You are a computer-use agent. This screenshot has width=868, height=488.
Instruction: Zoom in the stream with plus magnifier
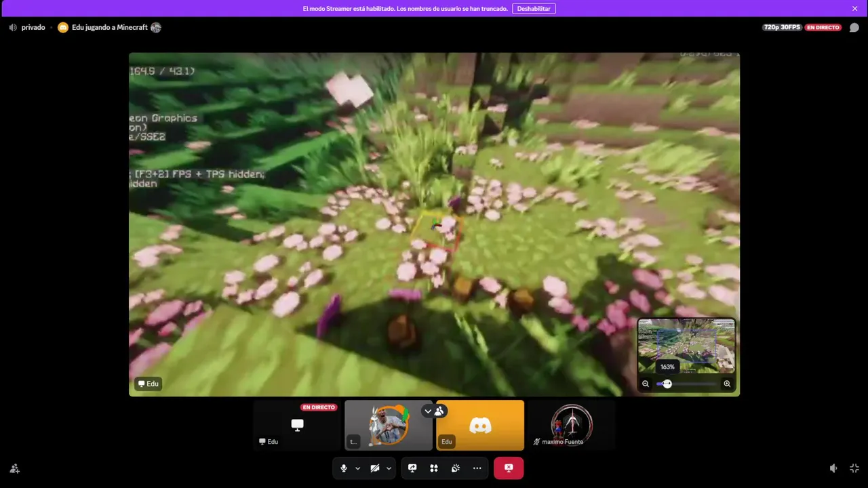(x=727, y=384)
